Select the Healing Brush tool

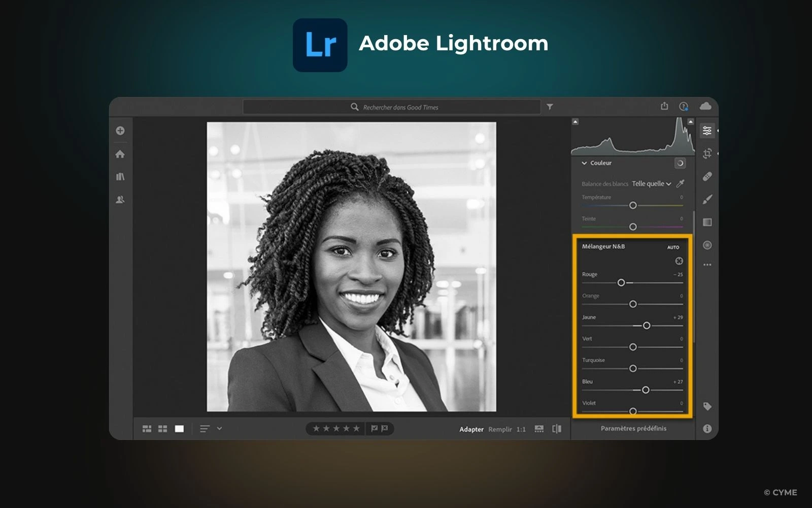click(x=707, y=176)
